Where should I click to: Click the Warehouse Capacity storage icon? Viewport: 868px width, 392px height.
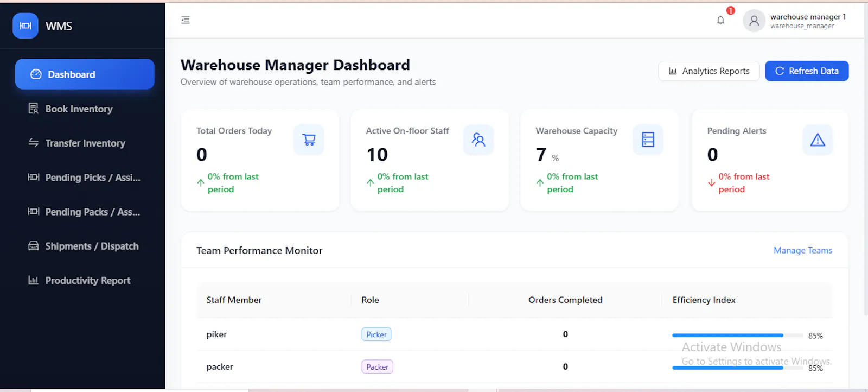648,140
